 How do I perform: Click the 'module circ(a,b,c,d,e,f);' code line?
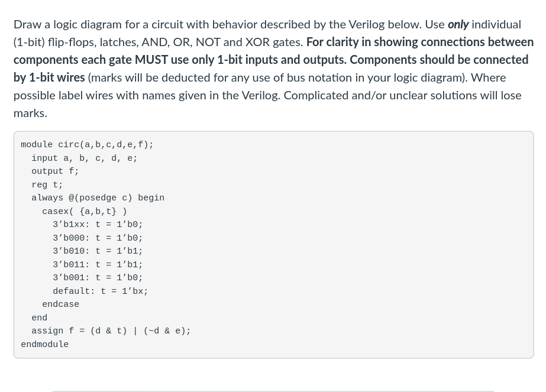coord(87,145)
